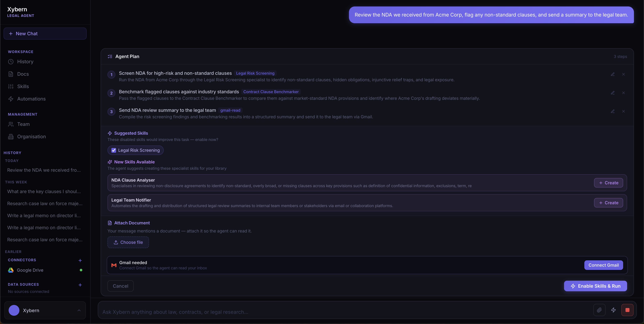Viewport: 644px width, 324px height.
Task: Click '3 steps' label in Agent Plan header
Action: [620, 56]
